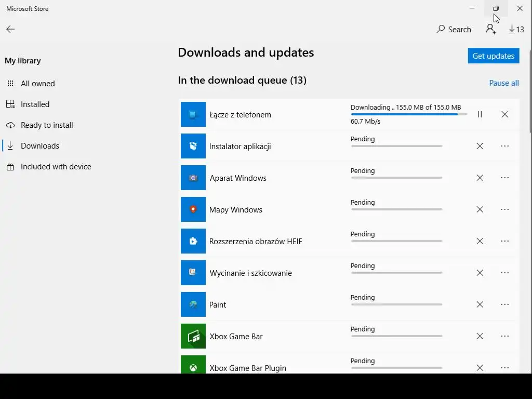Cancel Xbox Game Bar Plugin pending download
Viewport: 532px width, 399px height.
(480, 368)
